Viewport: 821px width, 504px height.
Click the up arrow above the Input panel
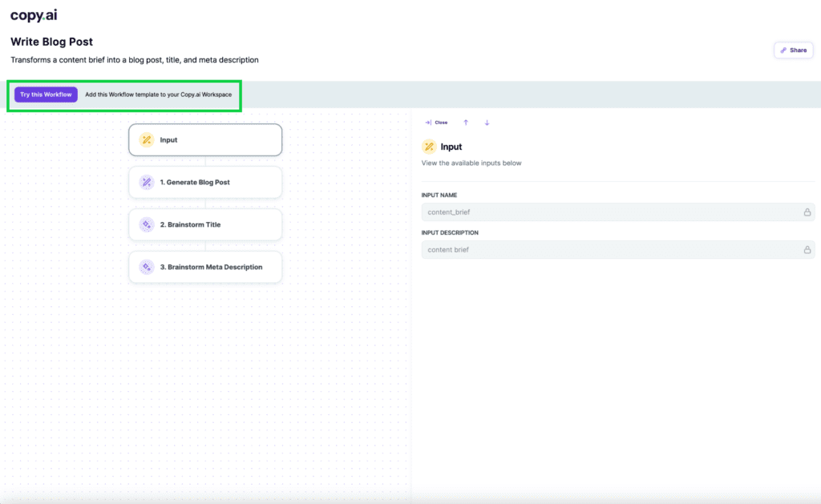tap(466, 122)
